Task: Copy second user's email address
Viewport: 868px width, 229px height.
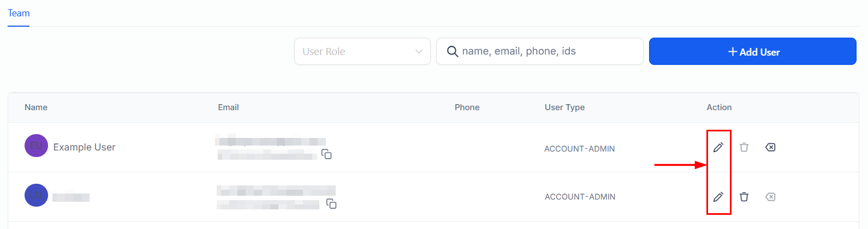Action: click(331, 204)
